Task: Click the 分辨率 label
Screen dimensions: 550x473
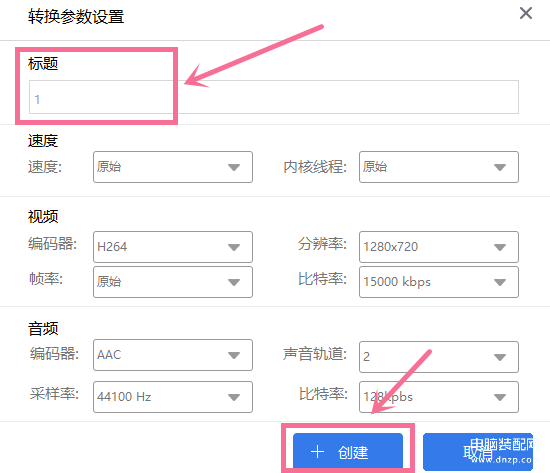Action: point(322,244)
